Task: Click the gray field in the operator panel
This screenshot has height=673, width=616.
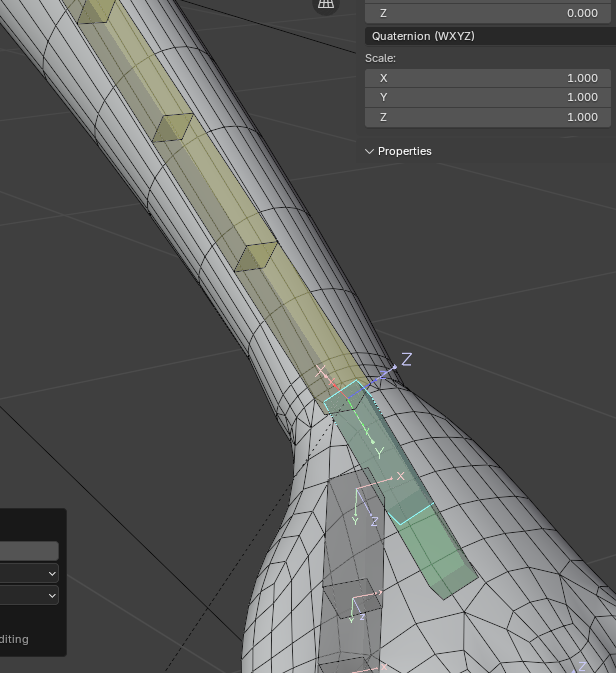Action: pos(29,551)
